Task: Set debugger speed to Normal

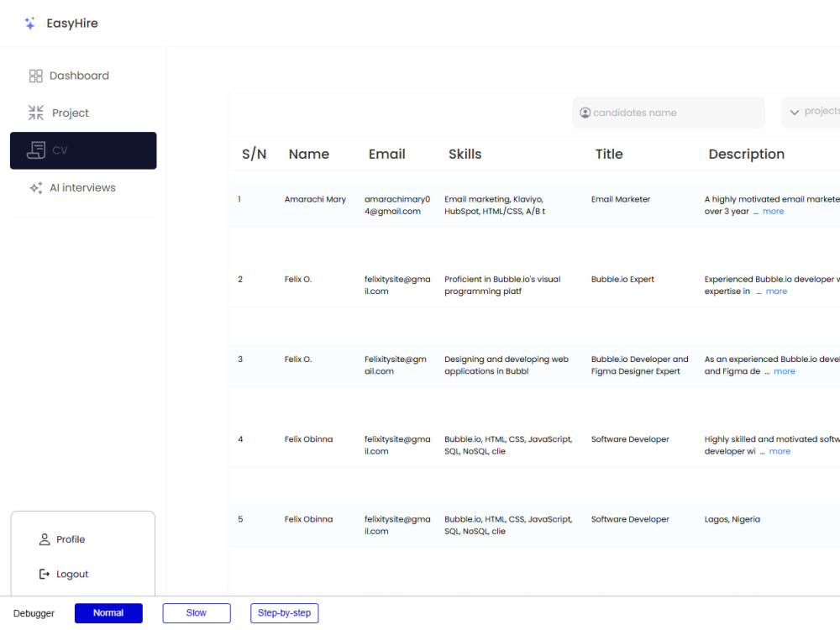Action: pyautogui.click(x=108, y=613)
